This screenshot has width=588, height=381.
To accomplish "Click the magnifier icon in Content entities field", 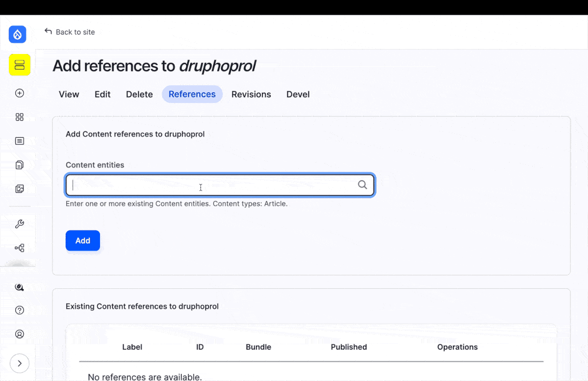I will [363, 185].
